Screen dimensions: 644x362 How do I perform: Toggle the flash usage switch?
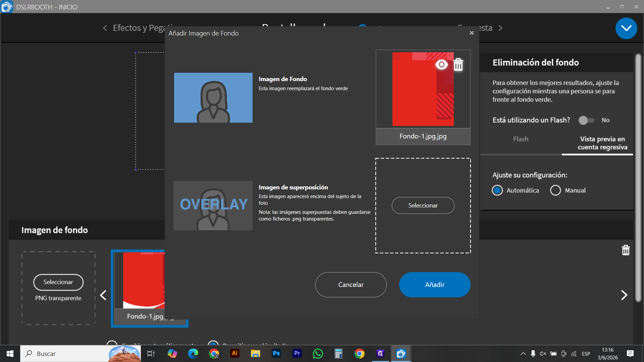coord(586,120)
